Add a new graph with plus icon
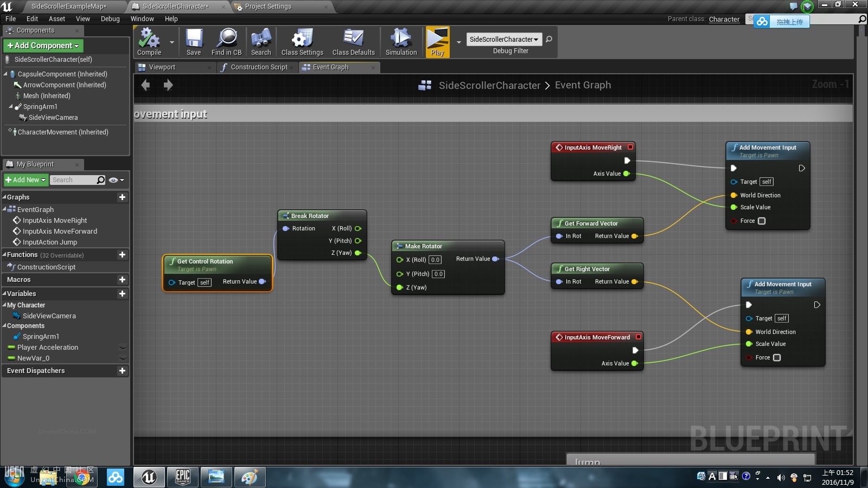Screen dimensions: 868x488 (122, 197)
